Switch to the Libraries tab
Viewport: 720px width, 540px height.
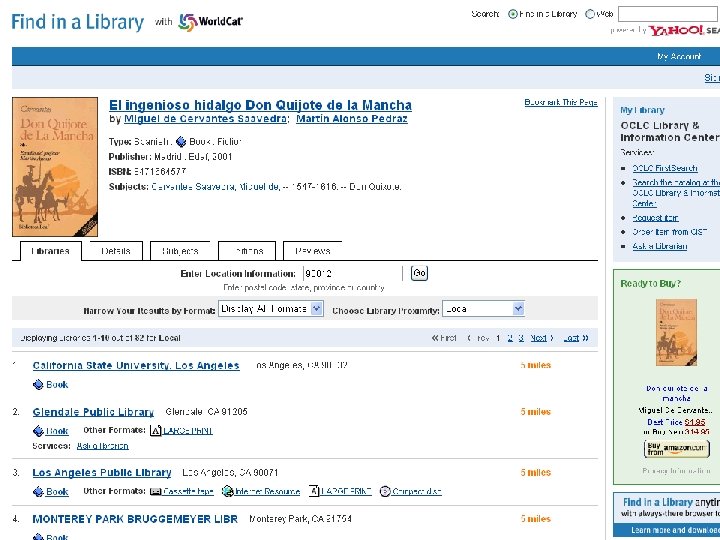[x=51, y=251]
